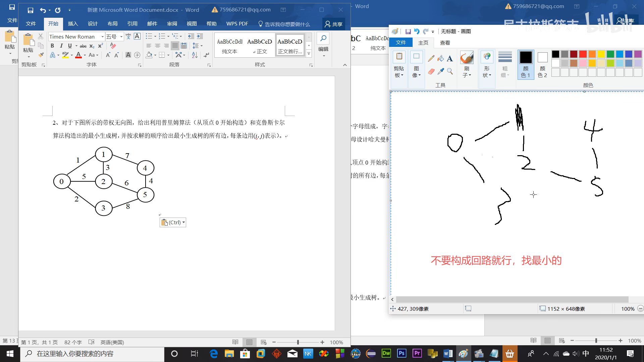Image resolution: width=644 pixels, height=362 pixels.
Task: Click the (Ctrl) paste options button
Action: point(173,223)
